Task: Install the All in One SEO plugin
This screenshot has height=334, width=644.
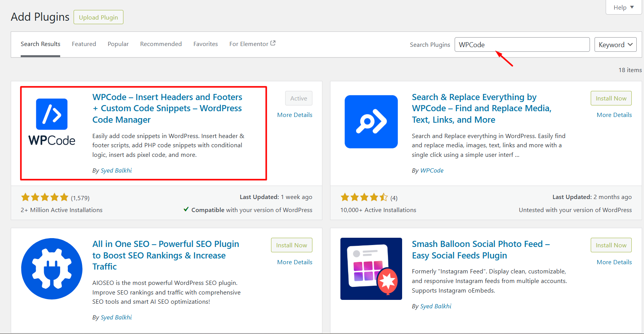Action: 292,245
